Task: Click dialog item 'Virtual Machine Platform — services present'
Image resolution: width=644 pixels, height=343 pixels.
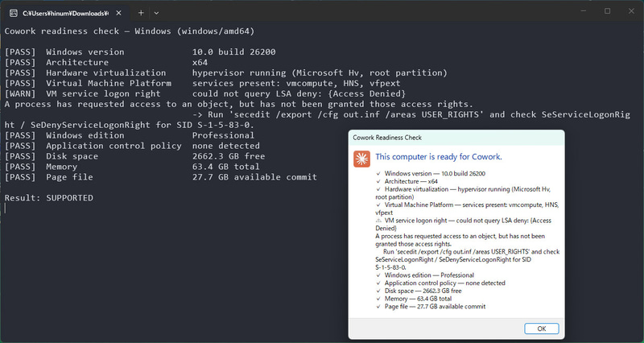Action: coord(467,209)
